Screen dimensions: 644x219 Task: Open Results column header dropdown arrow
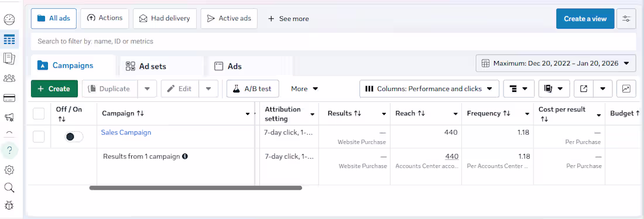(384, 114)
